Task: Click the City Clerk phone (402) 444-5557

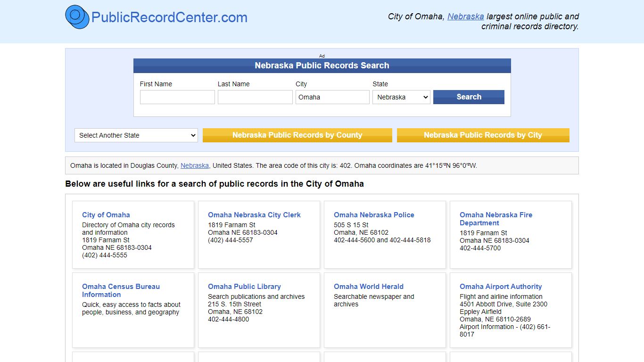Action: click(231, 240)
